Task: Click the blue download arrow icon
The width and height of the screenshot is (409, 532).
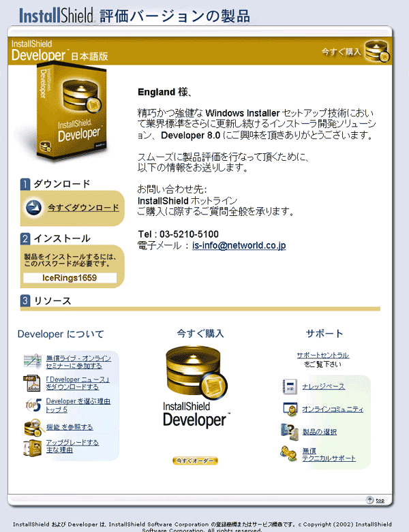Action: pos(33,207)
